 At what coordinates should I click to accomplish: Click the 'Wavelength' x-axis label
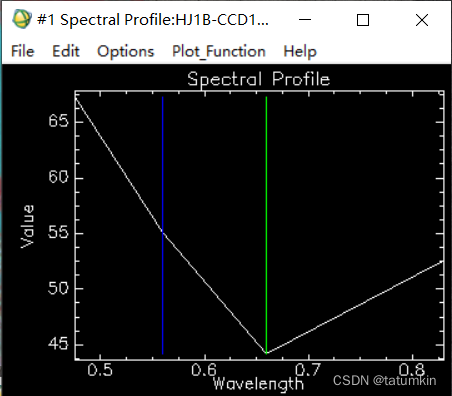[x=258, y=384]
